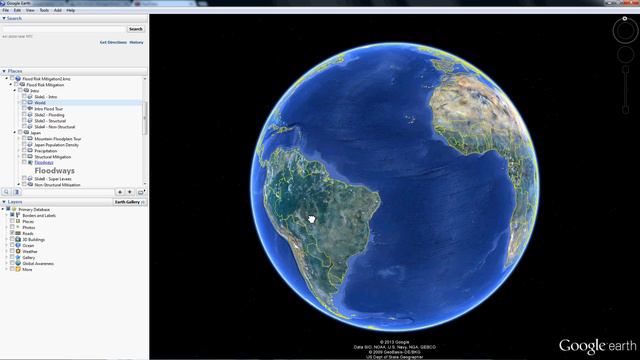Click the North indicator on compass
The width and height of the screenshot is (640, 360).
[624, 19]
